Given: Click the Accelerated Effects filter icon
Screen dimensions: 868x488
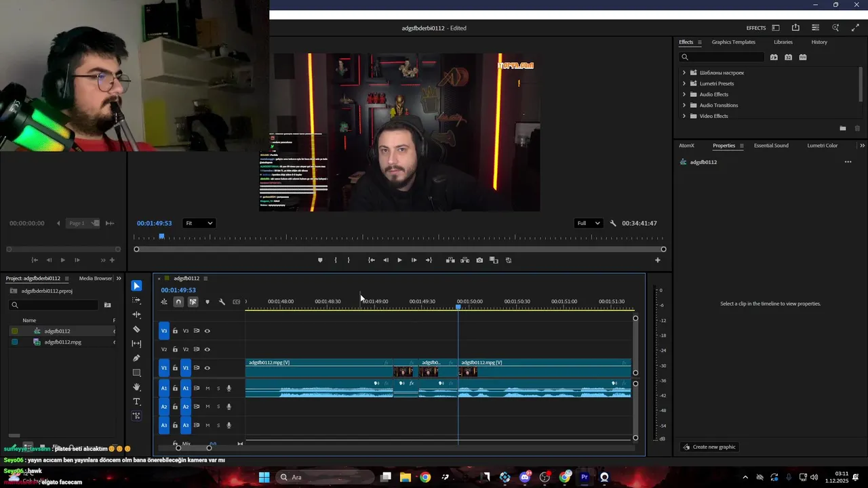Looking at the screenshot, I should (x=774, y=57).
